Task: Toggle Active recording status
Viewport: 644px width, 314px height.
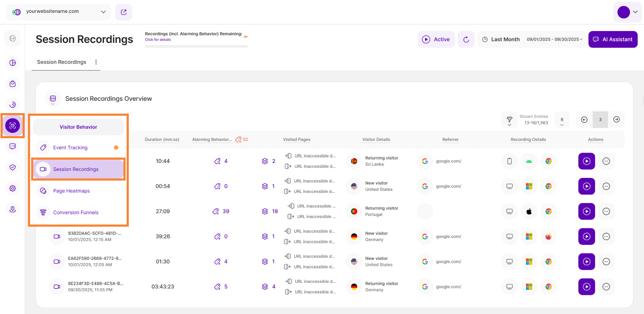Action: click(x=436, y=39)
